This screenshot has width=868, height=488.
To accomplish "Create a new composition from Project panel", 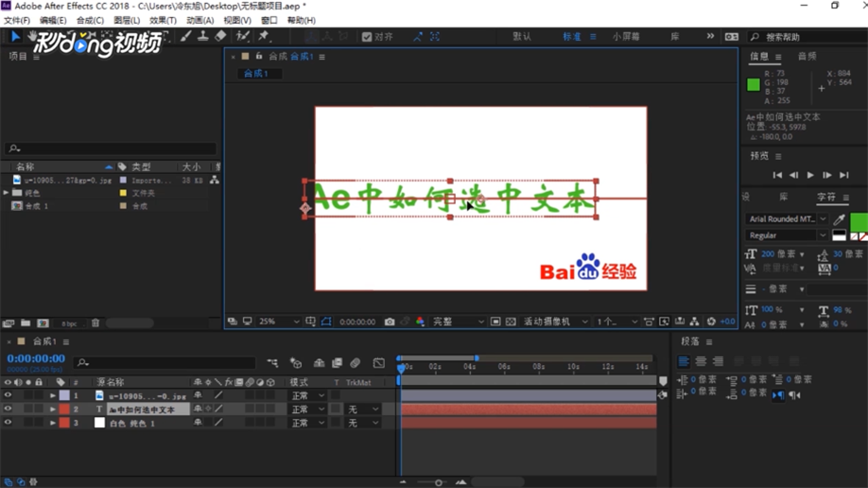I will click(x=43, y=322).
